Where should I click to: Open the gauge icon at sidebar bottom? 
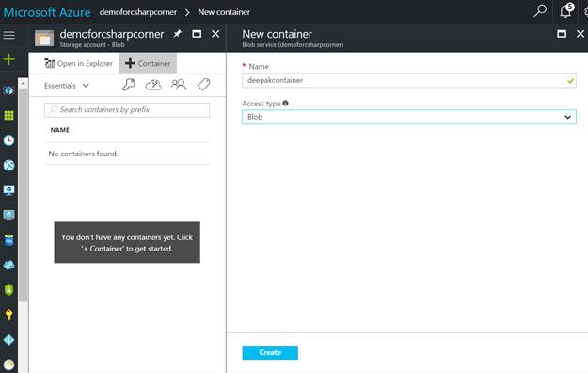(8, 365)
